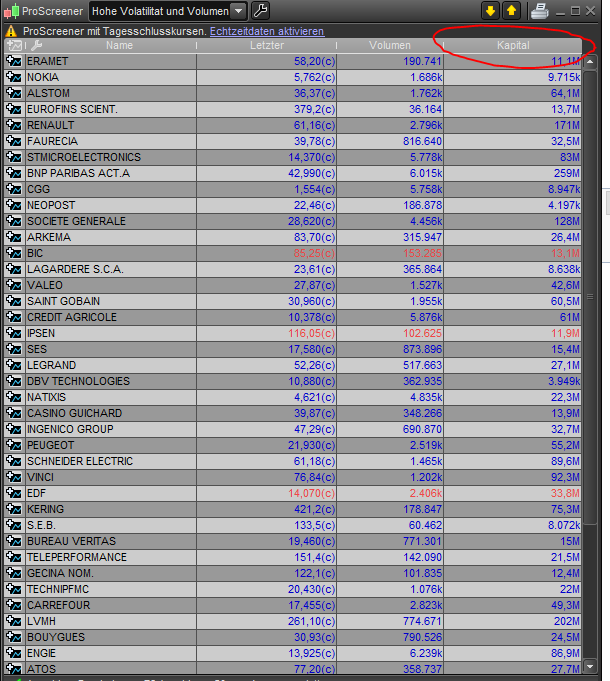The image size is (610, 681).
Task: Select the TELEPERFORMANCE name cell
Action: click(111, 557)
